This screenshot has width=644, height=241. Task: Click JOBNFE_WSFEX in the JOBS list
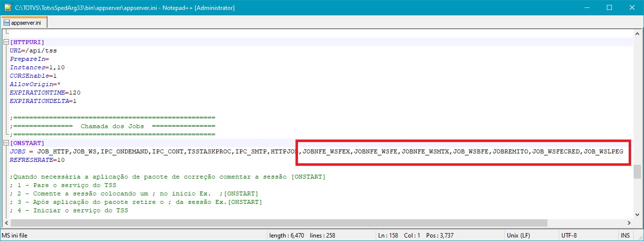click(327, 151)
